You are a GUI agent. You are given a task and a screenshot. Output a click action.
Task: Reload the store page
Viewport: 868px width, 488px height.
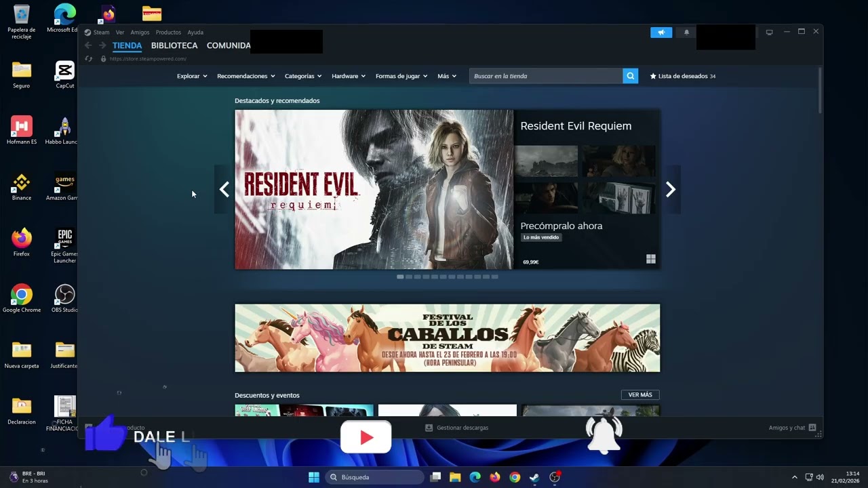pos(88,59)
